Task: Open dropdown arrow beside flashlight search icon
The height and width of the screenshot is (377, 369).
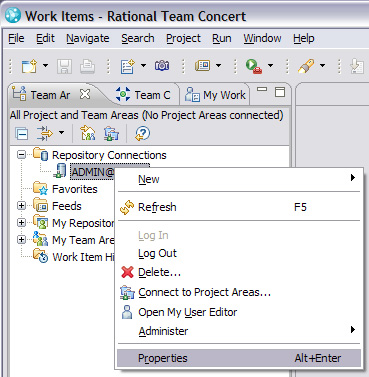Action: point(322,66)
